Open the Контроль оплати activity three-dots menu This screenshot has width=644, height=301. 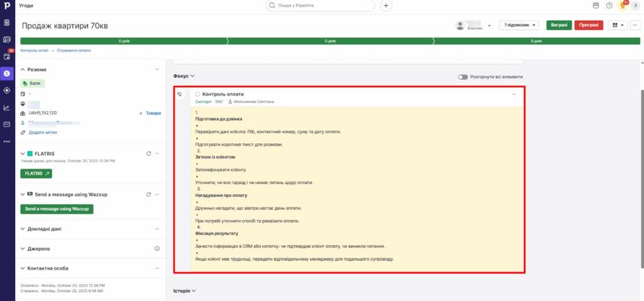[514, 94]
